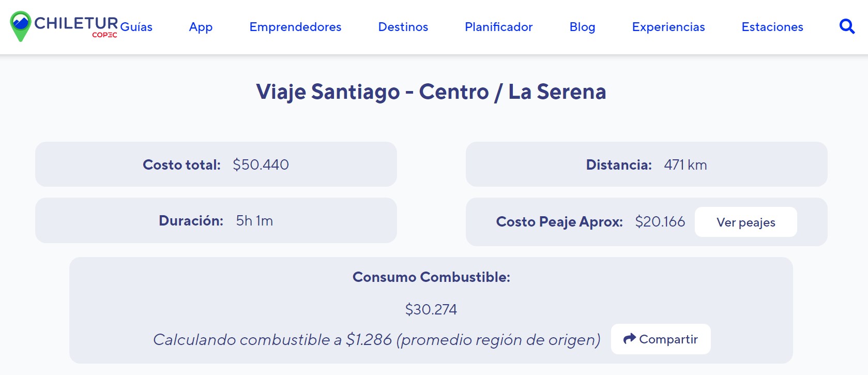
Task: Click the trip title Viaje Santiago - Centro / La Serena
Action: [x=432, y=92]
